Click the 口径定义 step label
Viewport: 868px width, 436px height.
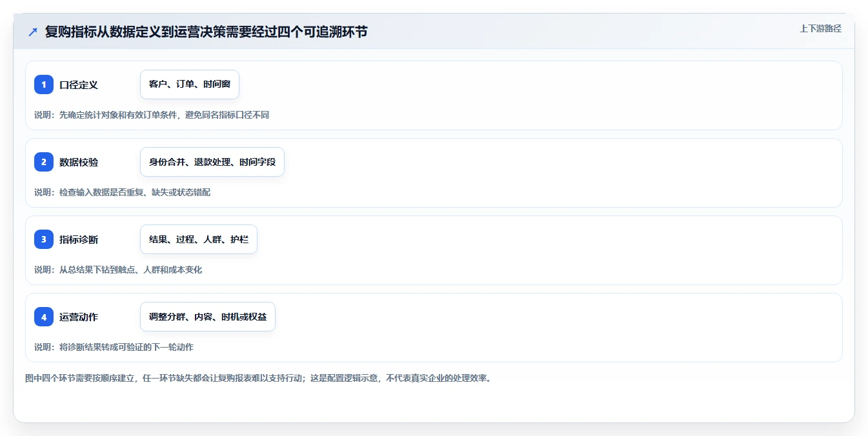pos(79,84)
